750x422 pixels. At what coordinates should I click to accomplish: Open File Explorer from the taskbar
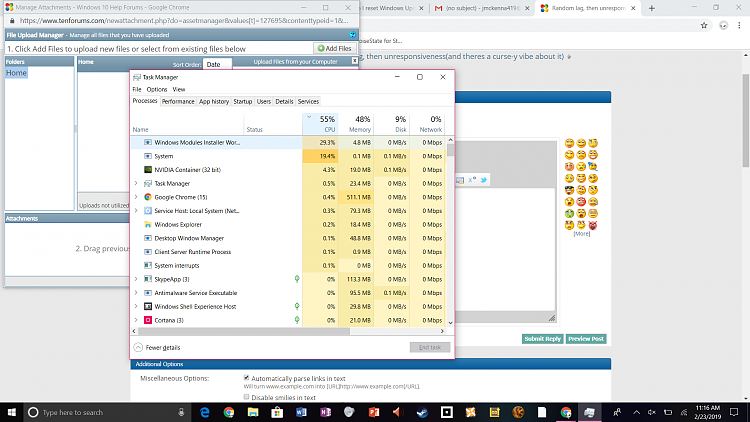tap(253, 412)
